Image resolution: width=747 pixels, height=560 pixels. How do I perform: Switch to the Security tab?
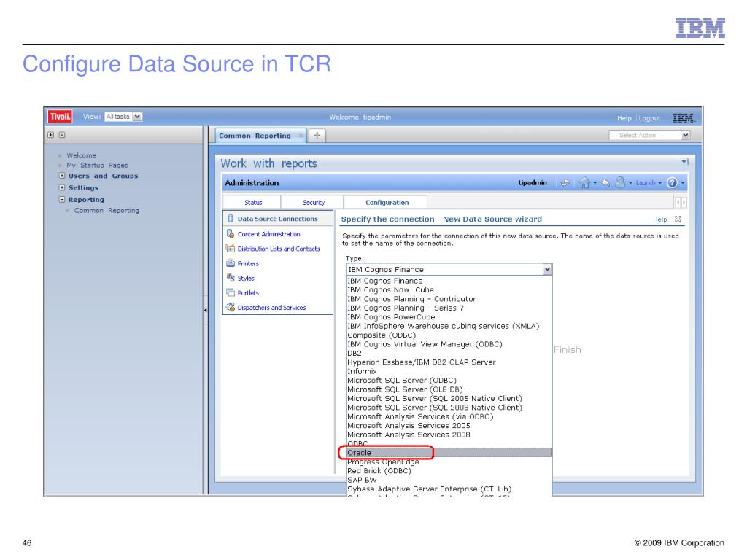[314, 203]
